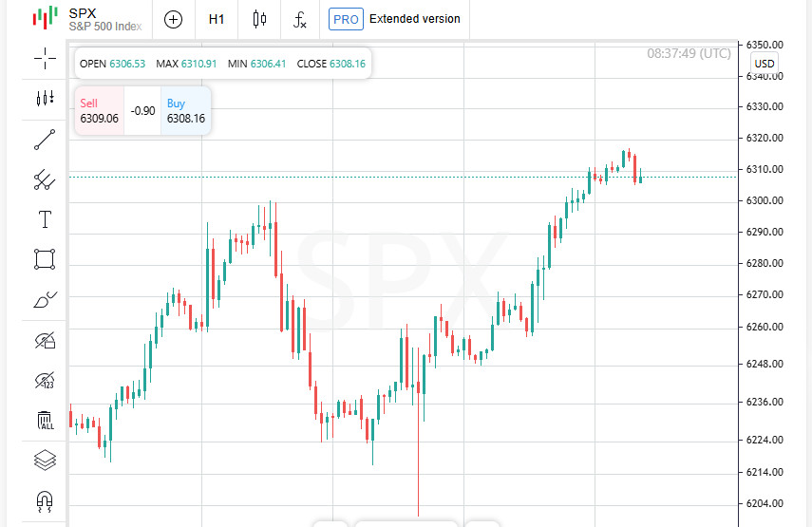Toggle hide indicator values eye icon
Image resolution: width=812 pixels, height=527 pixels.
pos(45,381)
